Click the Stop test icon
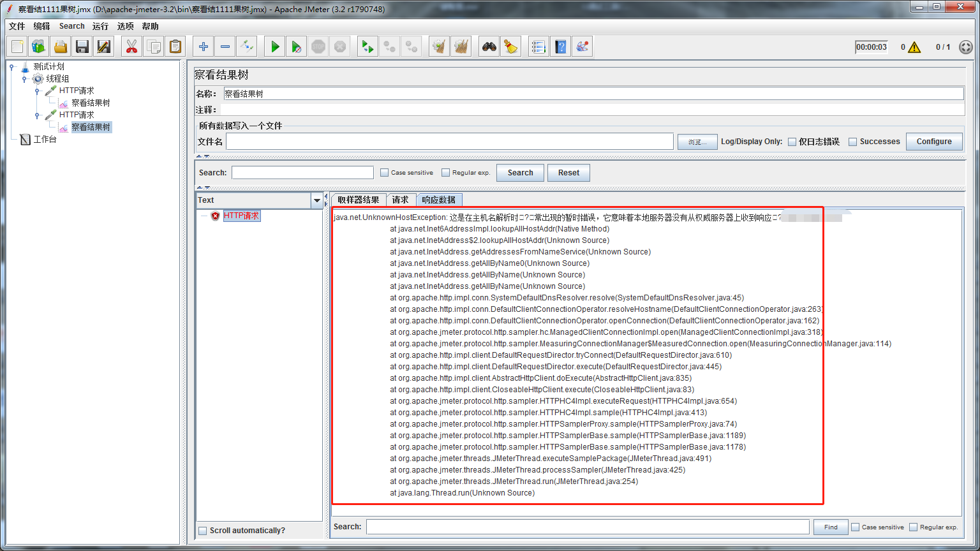Screen dimensions: 980x551 pyautogui.click(x=318, y=46)
